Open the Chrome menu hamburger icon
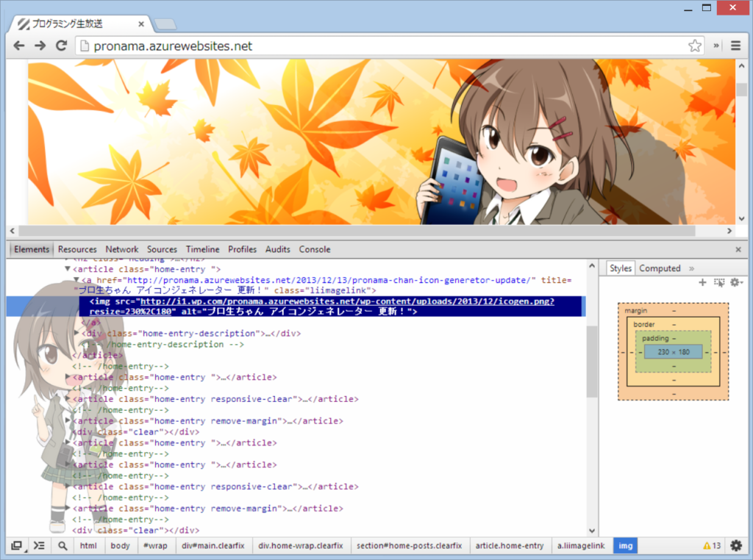The height and width of the screenshot is (560, 753). tap(735, 45)
